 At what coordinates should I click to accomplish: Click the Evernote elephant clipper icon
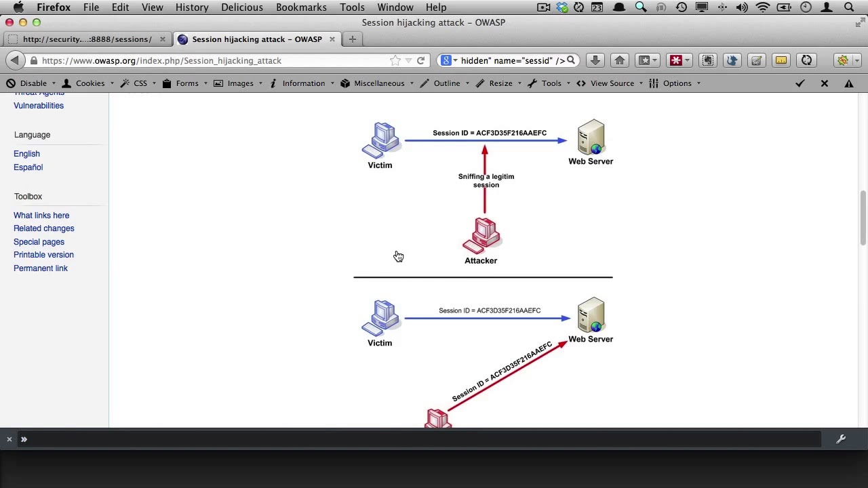click(x=707, y=60)
